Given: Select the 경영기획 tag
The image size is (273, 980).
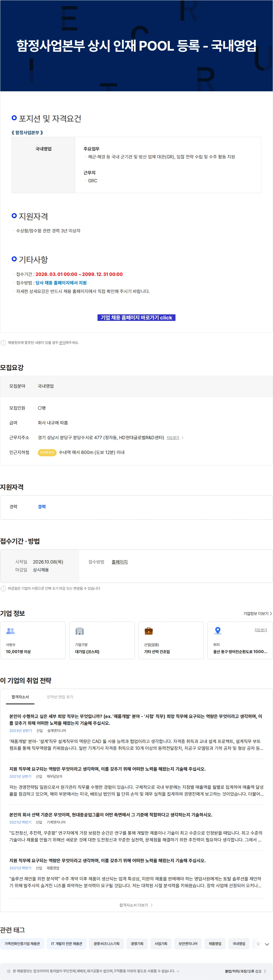Looking at the screenshot, I should click(x=137, y=944).
